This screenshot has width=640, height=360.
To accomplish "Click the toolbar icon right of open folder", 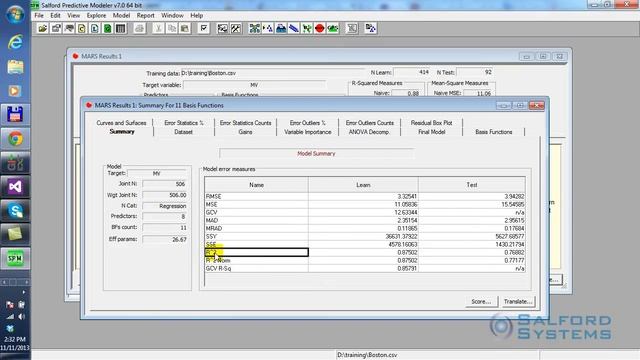I will click(x=56, y=28).
